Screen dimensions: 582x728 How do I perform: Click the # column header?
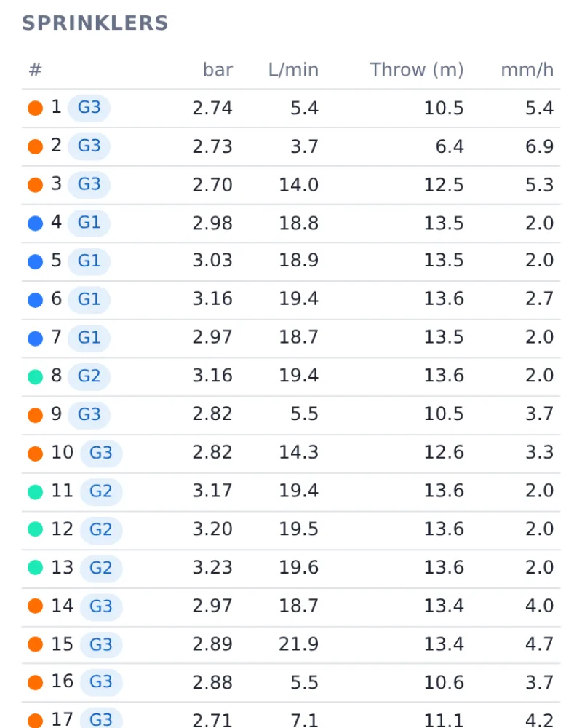tap(35, 70)
